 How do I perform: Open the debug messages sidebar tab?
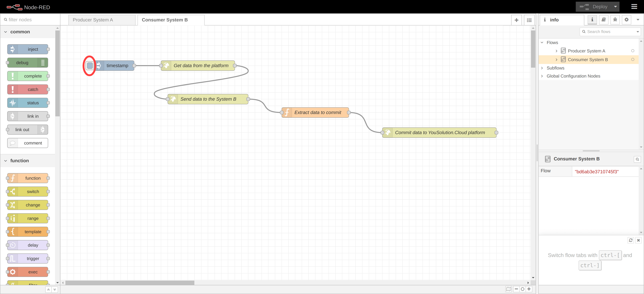pos(615,20)
